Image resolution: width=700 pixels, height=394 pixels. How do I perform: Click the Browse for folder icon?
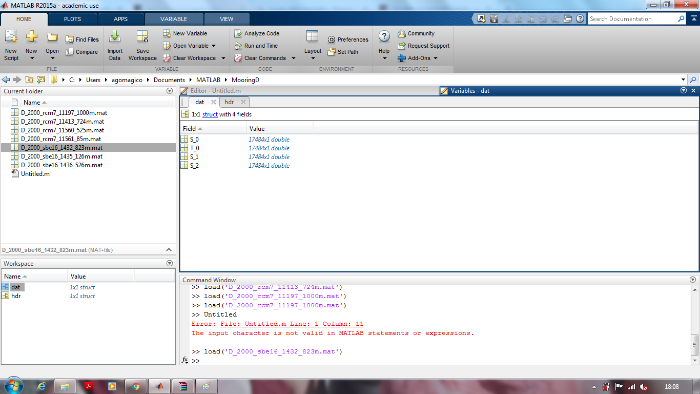(41, 79)
